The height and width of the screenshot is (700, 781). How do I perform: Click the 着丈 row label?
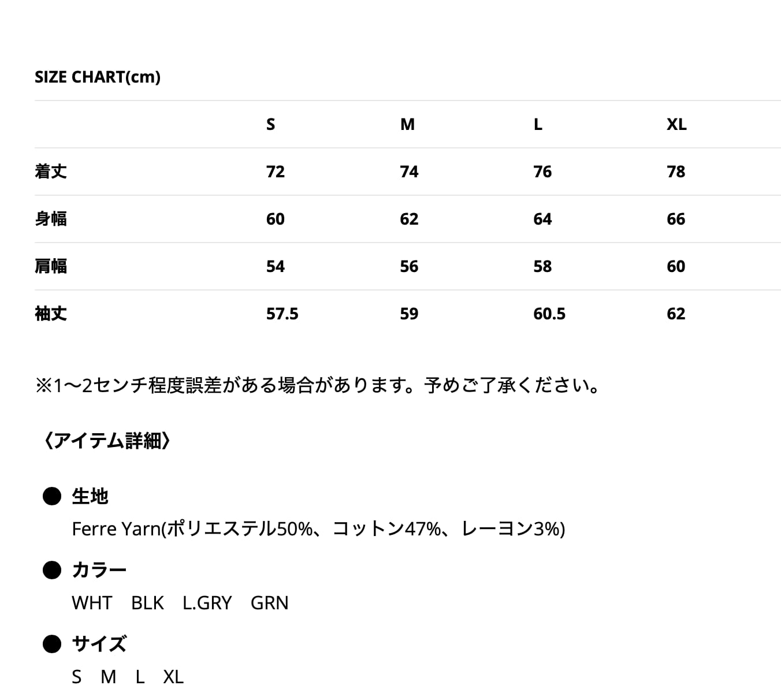click(x=51, y=172)
